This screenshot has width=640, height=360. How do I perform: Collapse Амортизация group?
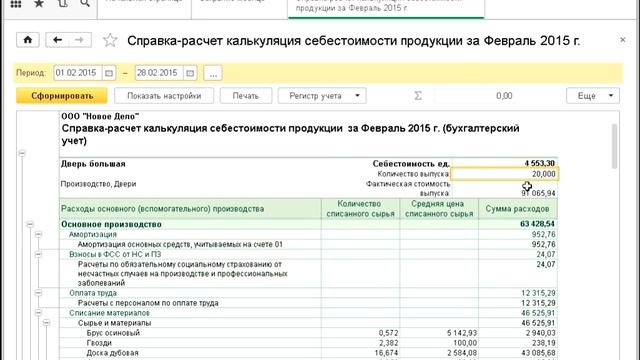point(38,234)
